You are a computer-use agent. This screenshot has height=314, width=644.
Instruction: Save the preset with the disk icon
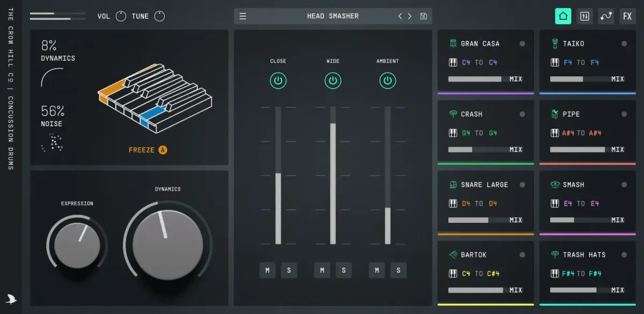pyautogui.click(x=423, y=16)
